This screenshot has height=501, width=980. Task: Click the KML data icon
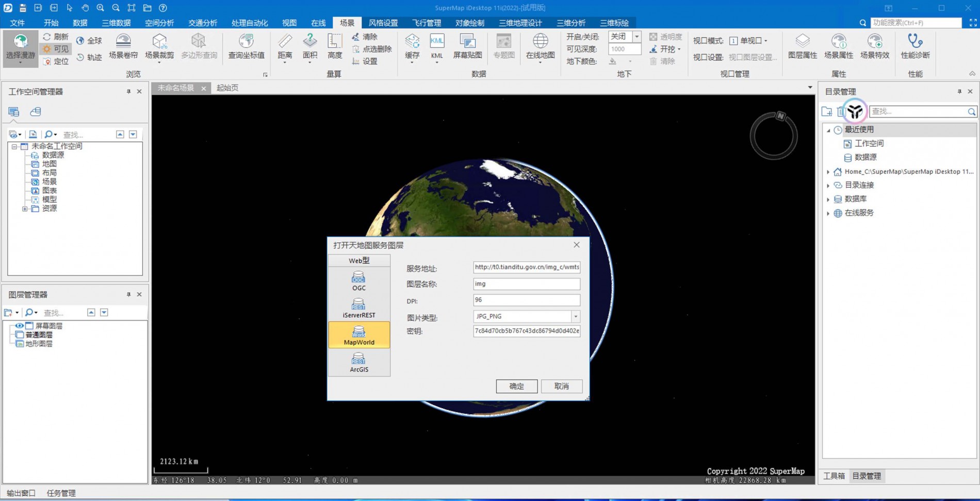point(436,45)
